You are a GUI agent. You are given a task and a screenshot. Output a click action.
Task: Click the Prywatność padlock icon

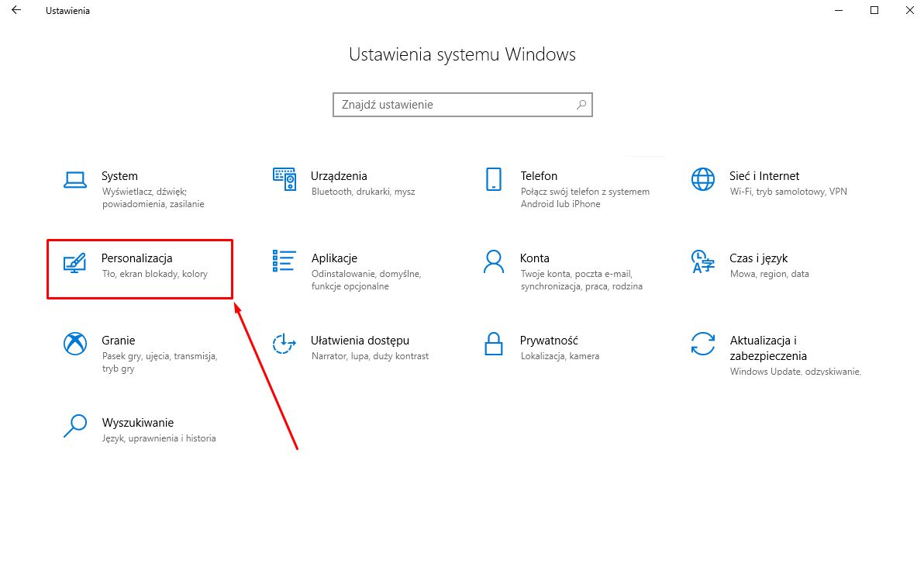coord(494,344)
